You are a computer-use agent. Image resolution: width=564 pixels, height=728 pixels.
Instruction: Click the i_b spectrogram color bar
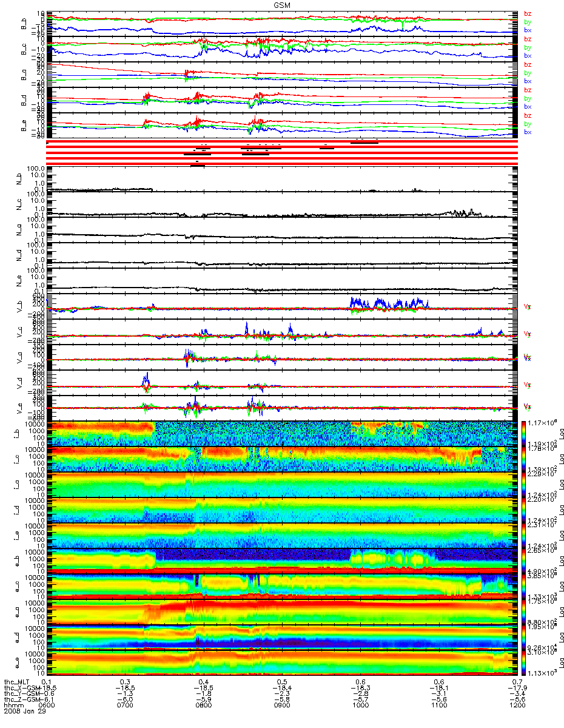coord(523,433)
